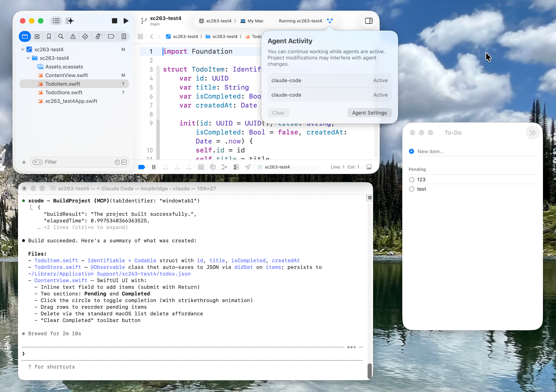Switch to the Source Control navigator
This screenshot has width=556, height=392.
coord(37,36)
